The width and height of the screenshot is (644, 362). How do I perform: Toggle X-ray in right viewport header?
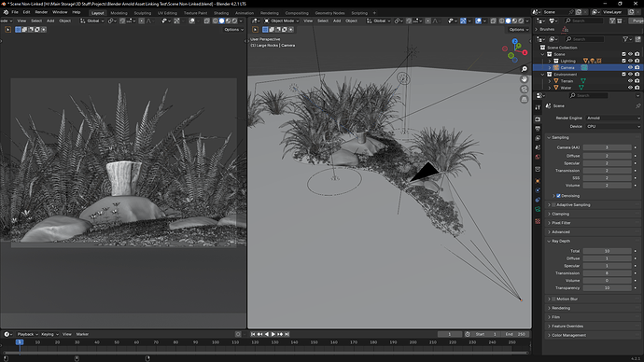[x=494, y=21]
